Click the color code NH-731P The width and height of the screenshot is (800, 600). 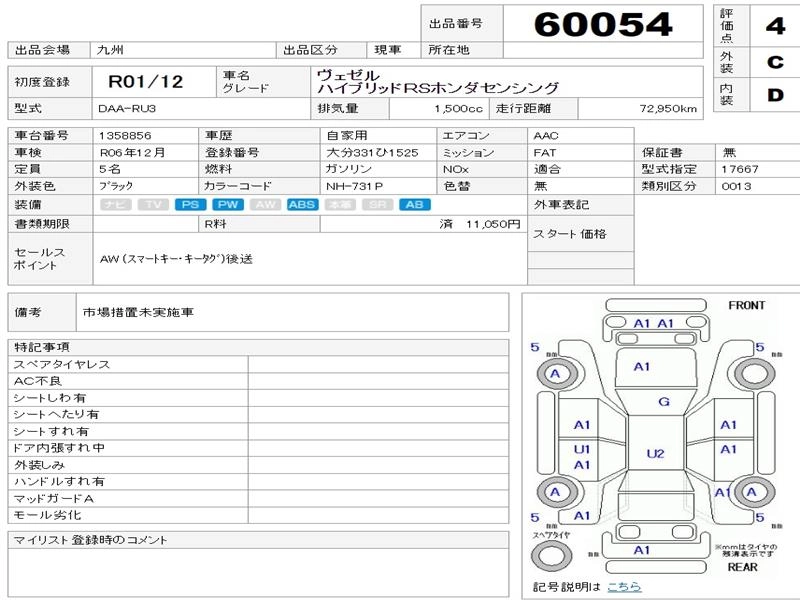pyautogui.click(x=355, y=186)
